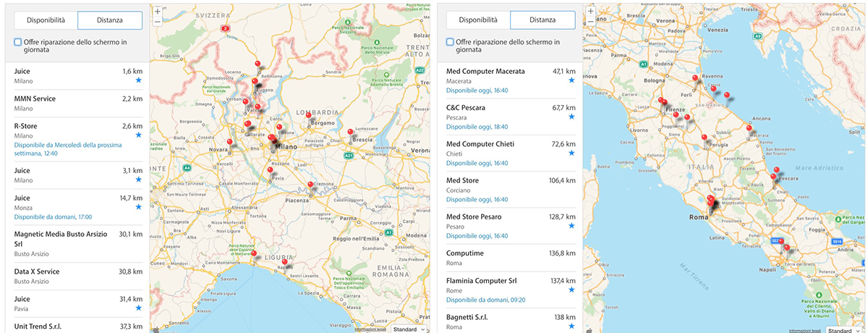Select Magnetic Media Busto Arsizio Srl result

coord(78,244)
